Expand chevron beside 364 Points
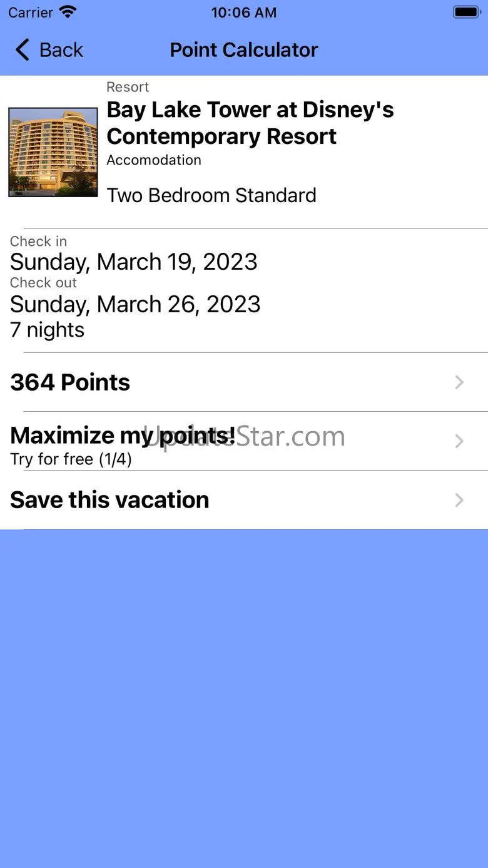Screen dimensions: 488x868 tap(459, 382)
